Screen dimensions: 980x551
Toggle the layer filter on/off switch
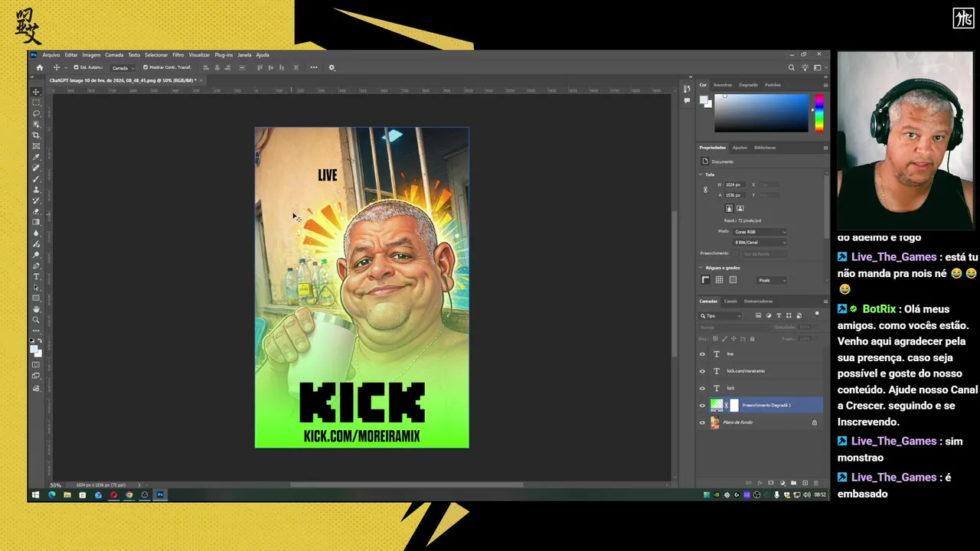[x=816, y=314]
